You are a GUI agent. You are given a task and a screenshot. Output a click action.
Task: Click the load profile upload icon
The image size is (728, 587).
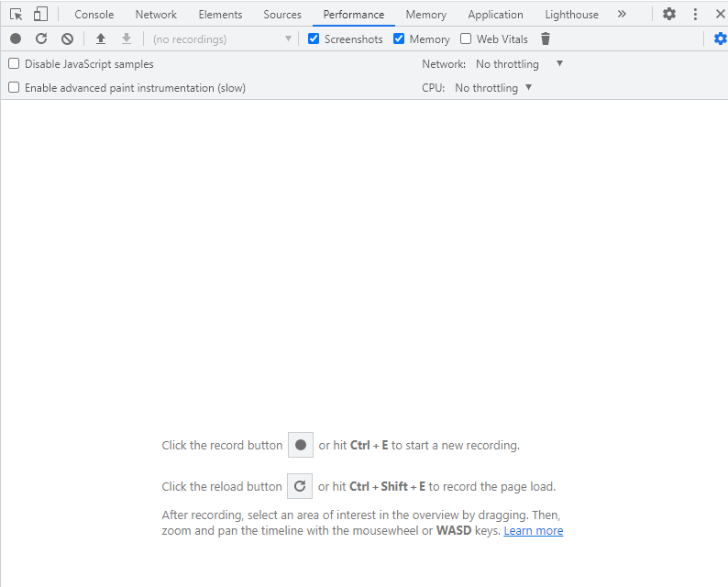click(101, 39)
